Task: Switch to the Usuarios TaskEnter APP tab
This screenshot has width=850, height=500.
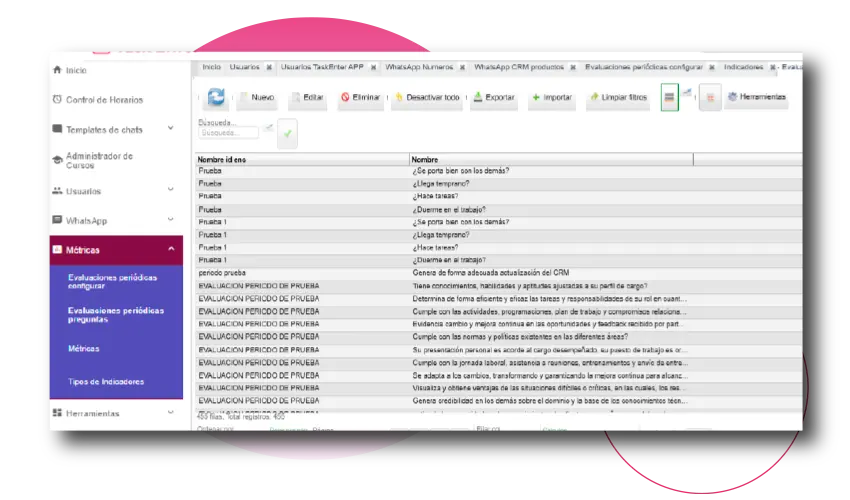Action: pos(323,67)
